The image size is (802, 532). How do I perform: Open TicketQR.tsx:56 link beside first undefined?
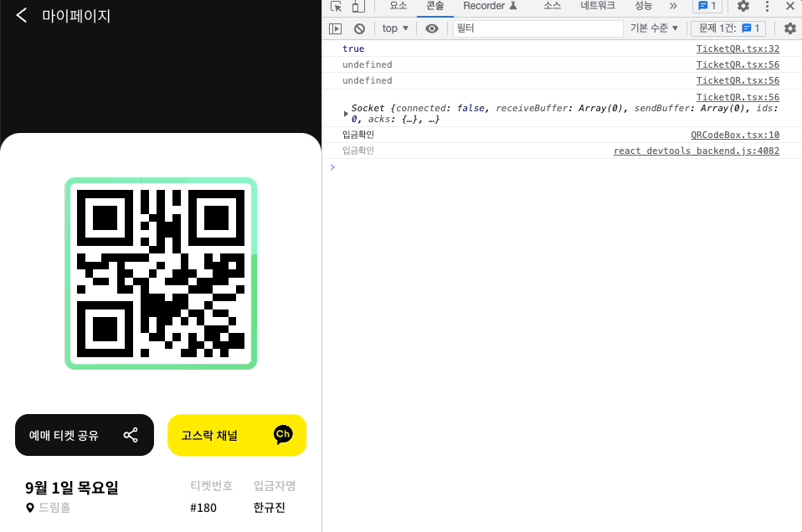(738, 64)
